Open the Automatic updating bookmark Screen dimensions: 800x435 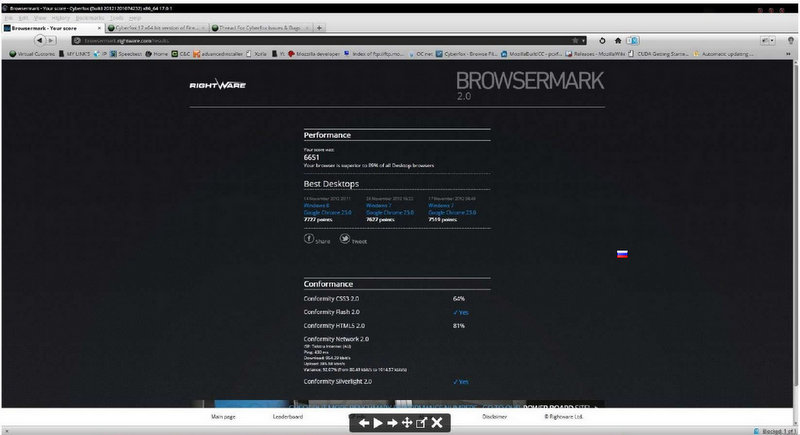pyautogui.click(x=722, y=54)
